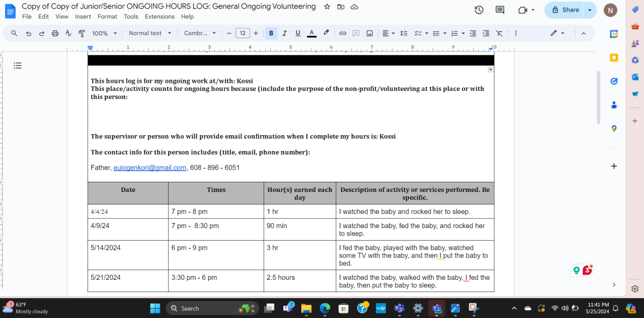Open the version history clock icon
Viewport: 644px width, 318px height.
pos(479,10)
